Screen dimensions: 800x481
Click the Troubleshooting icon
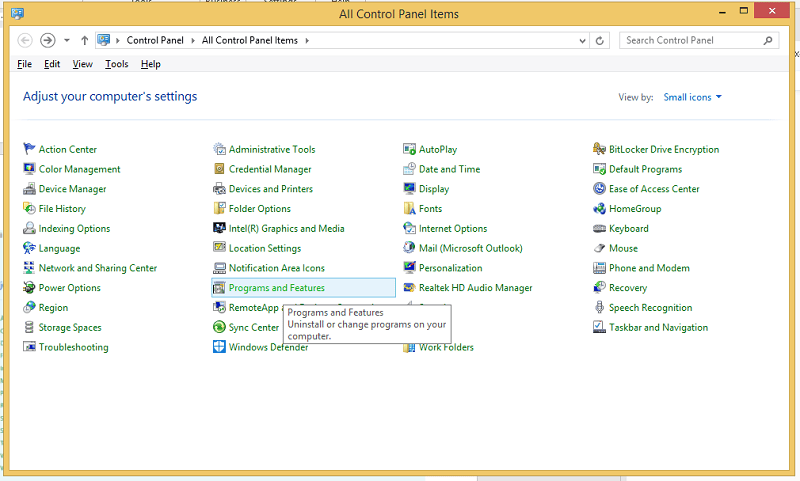tap(29, 347)
